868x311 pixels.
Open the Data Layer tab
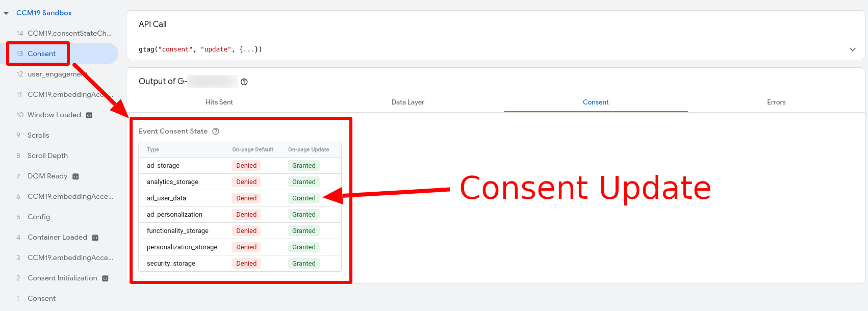pos(407,102)
